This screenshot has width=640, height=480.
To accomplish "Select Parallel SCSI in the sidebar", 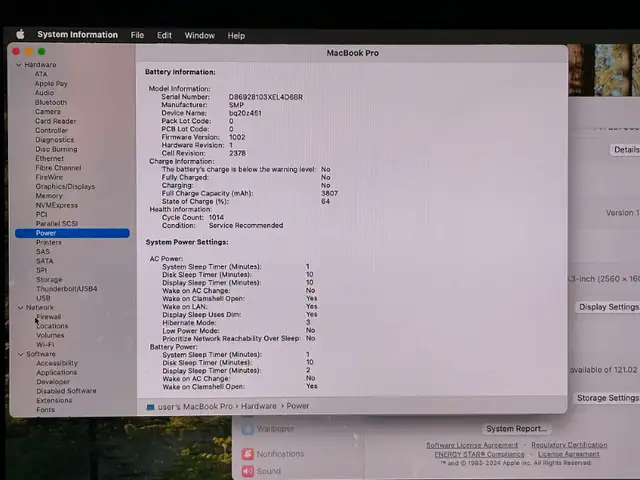I will [x=56, y=224].
